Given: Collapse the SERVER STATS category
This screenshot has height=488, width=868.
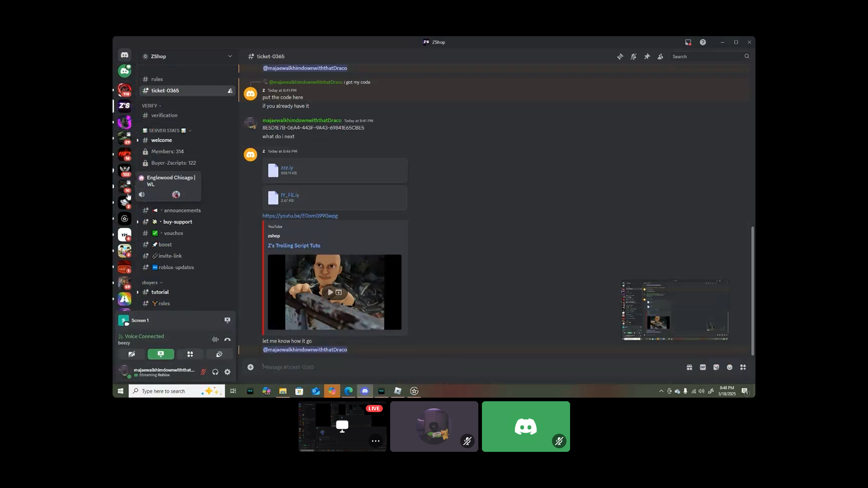Looking at the screenshot, I should (x=167, y=131).
